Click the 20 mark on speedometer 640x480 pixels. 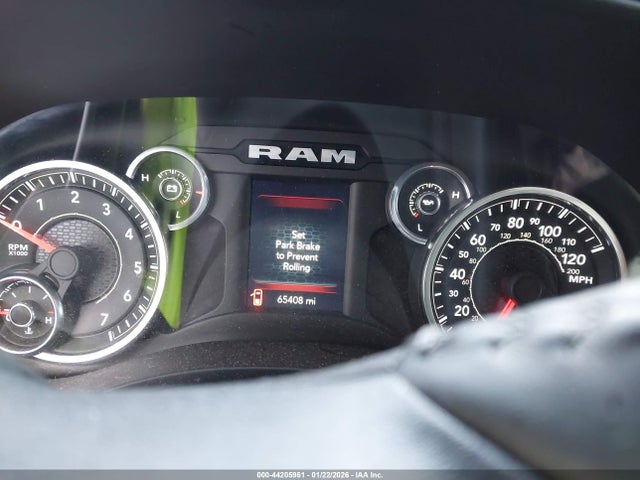click(x=462, y=310)
